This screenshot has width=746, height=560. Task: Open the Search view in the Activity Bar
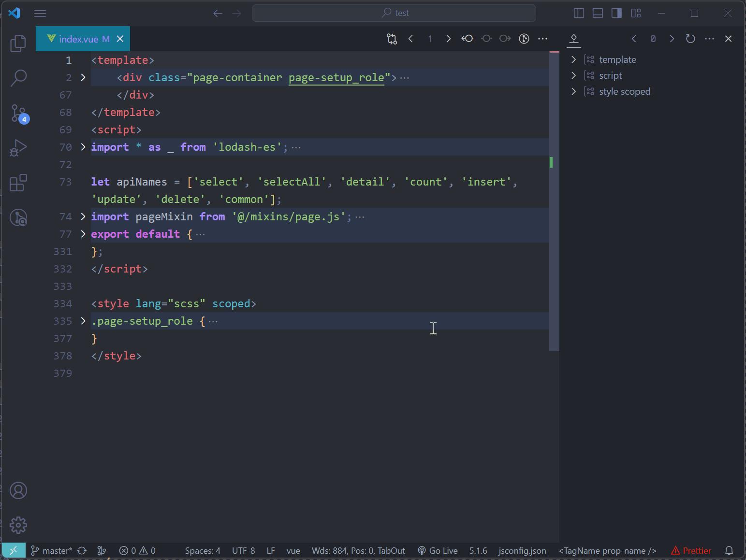pyautogui.click(x=18, y=77)
